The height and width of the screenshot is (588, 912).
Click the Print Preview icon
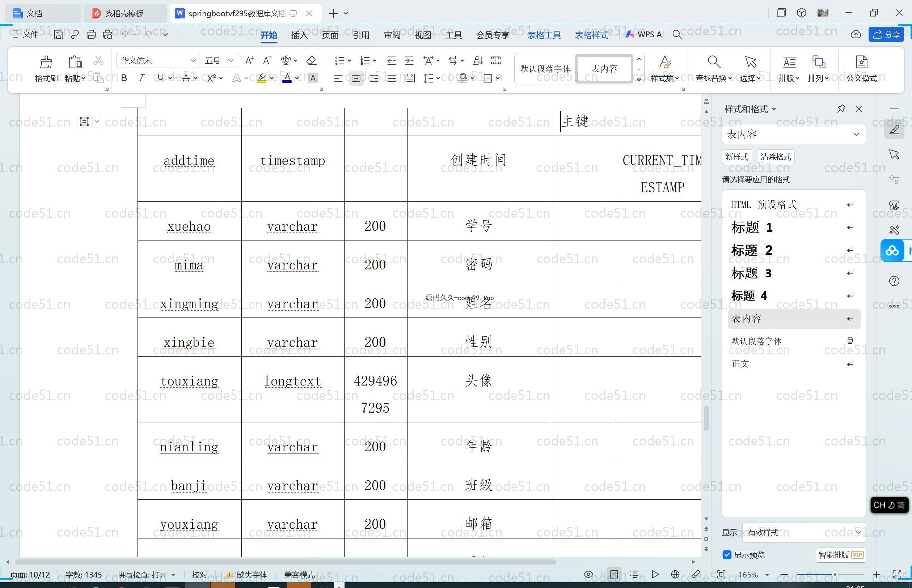[108, 34]
